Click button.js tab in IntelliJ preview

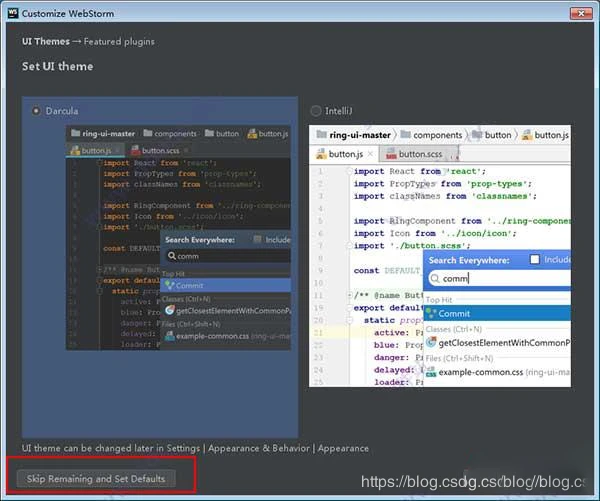click(x=344, y=154)
